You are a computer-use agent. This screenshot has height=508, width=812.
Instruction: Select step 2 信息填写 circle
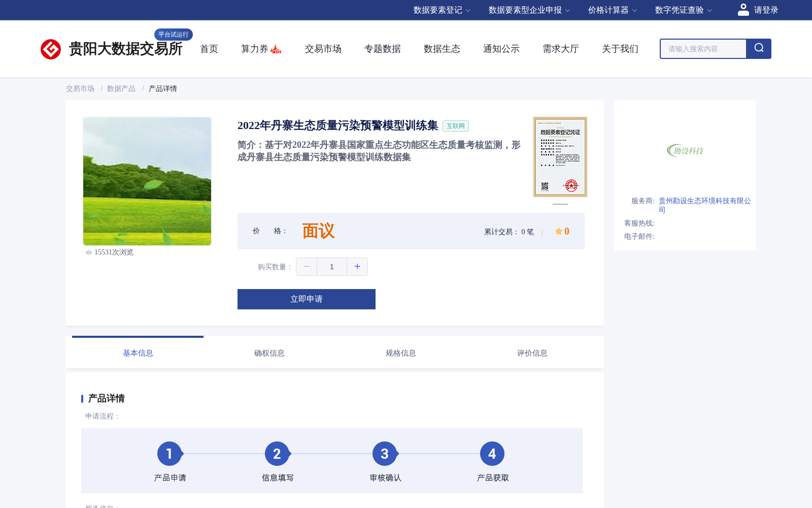277,454
